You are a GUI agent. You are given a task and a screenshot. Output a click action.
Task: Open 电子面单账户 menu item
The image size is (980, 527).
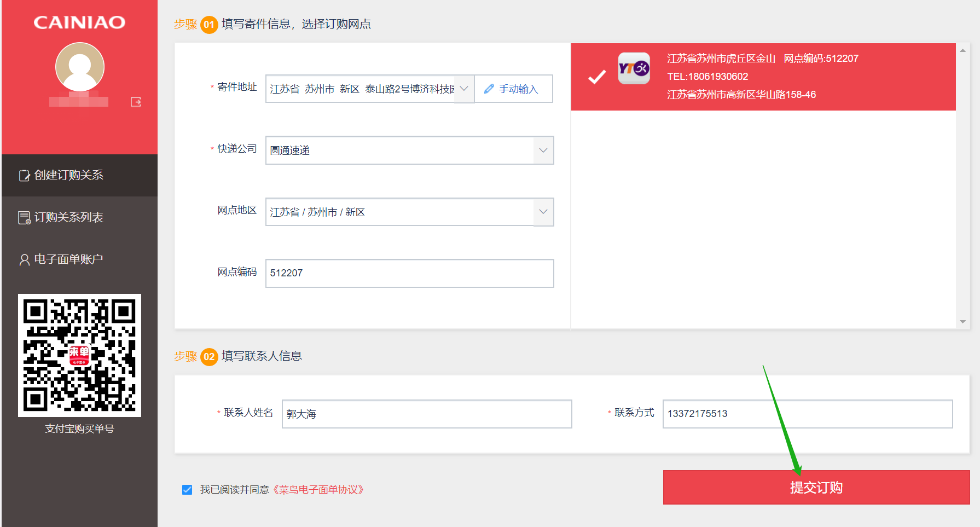[x=80, y=259]
